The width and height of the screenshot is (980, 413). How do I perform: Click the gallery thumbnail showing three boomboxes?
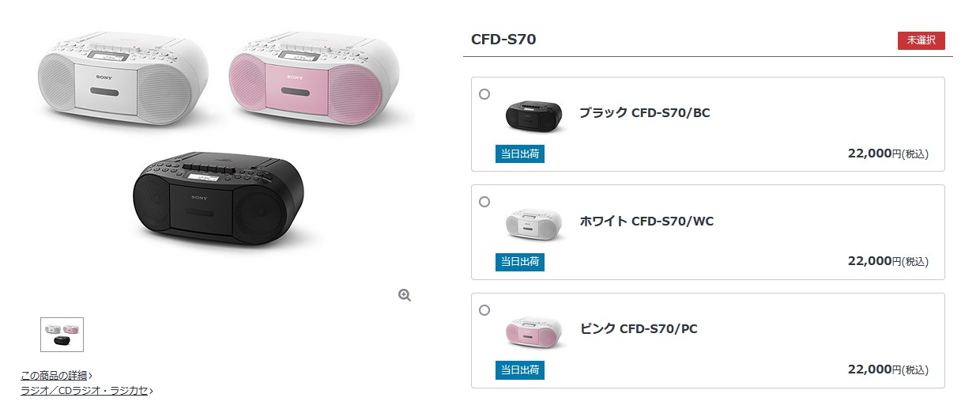(62, 334)
